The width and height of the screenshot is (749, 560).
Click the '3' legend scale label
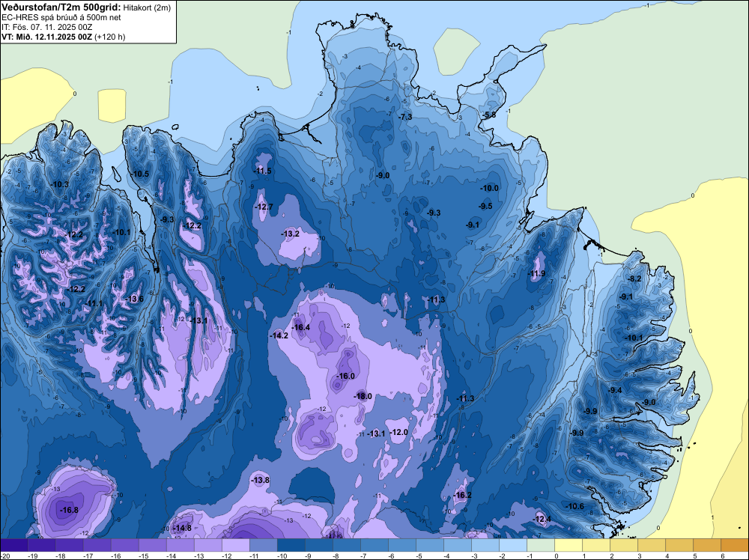[640, 556]
